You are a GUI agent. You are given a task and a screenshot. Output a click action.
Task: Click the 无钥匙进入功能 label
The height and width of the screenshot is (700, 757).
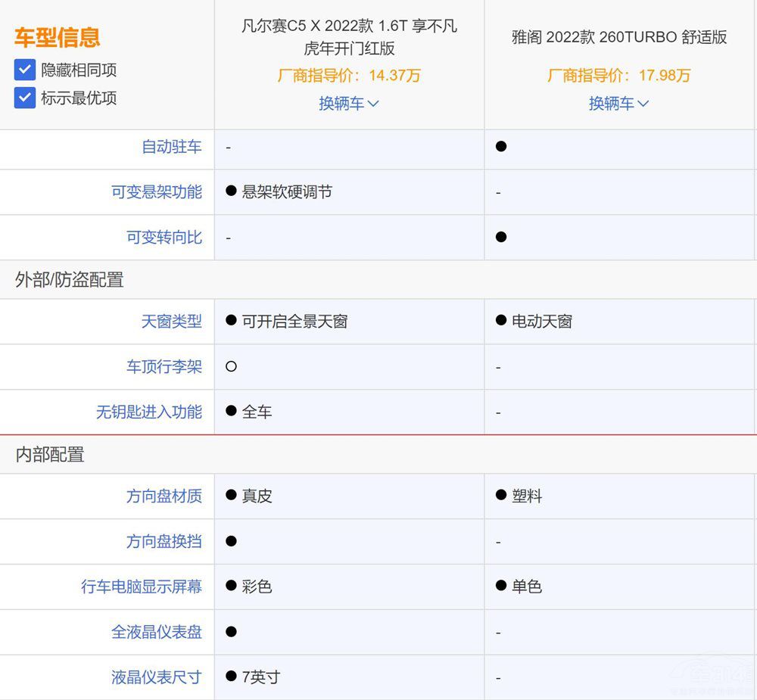coord(149,412)
